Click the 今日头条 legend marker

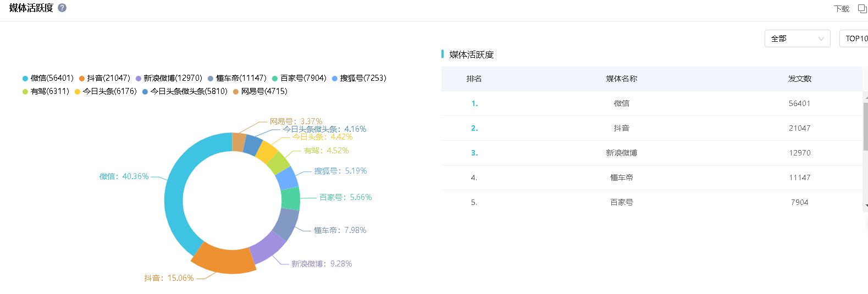tap(78, 92)
